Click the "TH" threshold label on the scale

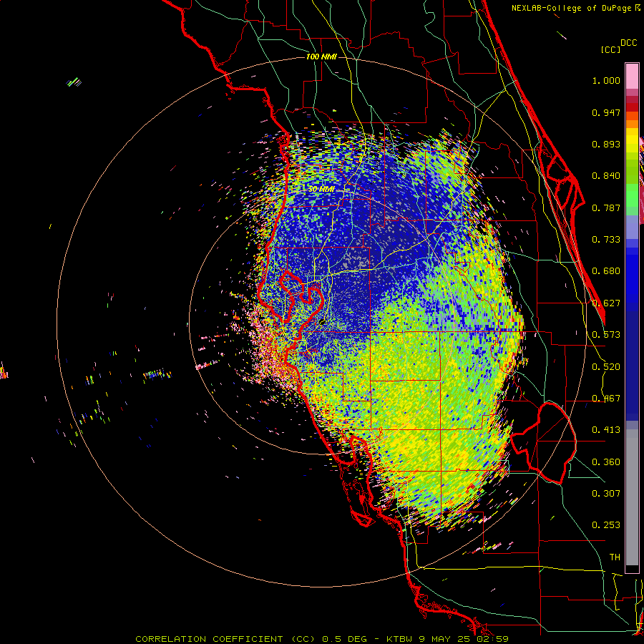point(615,557)
